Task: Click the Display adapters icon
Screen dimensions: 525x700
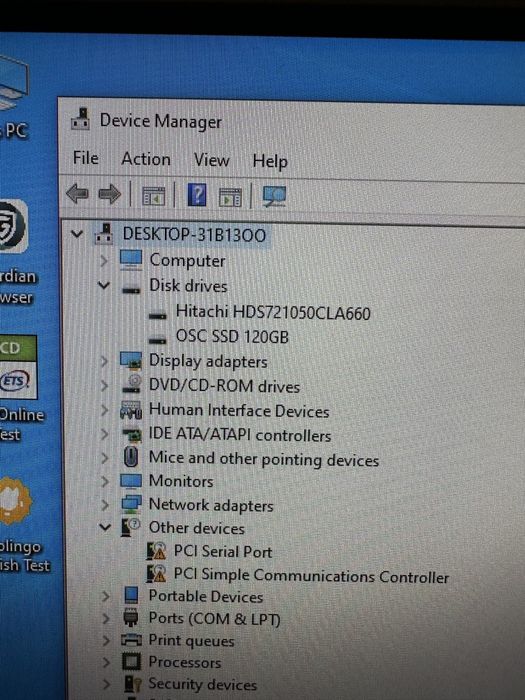Action: click(x=131, y=361)
